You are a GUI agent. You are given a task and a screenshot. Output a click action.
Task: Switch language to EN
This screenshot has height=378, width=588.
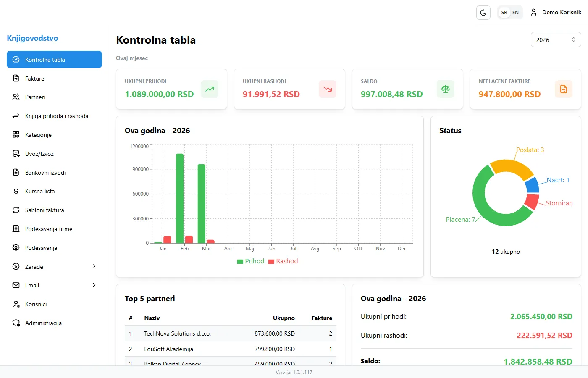point(516,12)
